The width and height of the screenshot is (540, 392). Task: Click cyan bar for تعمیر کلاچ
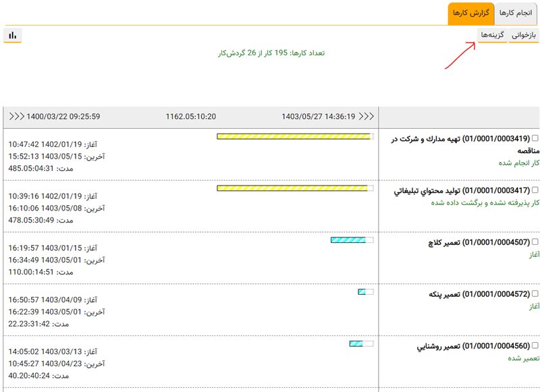pos(348,240)
